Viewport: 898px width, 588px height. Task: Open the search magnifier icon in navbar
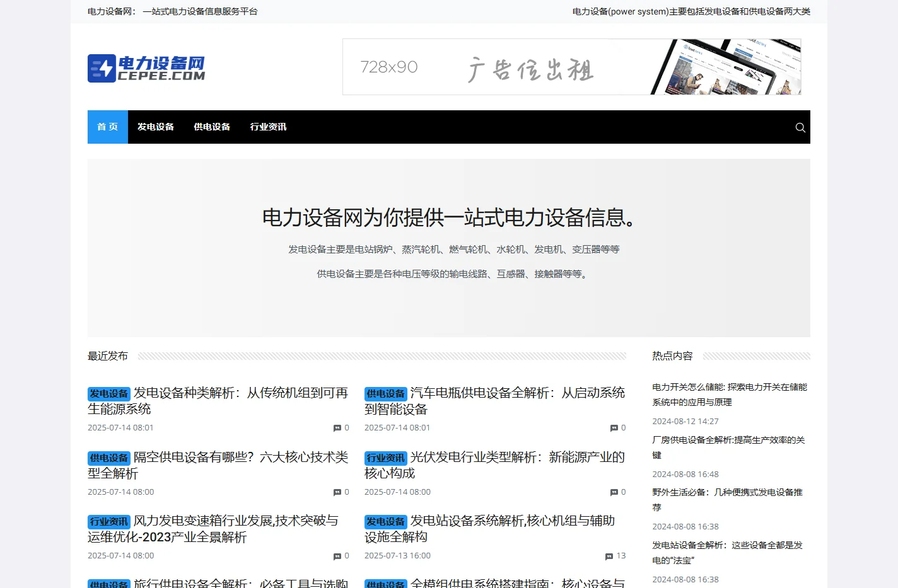coord(800,127)
